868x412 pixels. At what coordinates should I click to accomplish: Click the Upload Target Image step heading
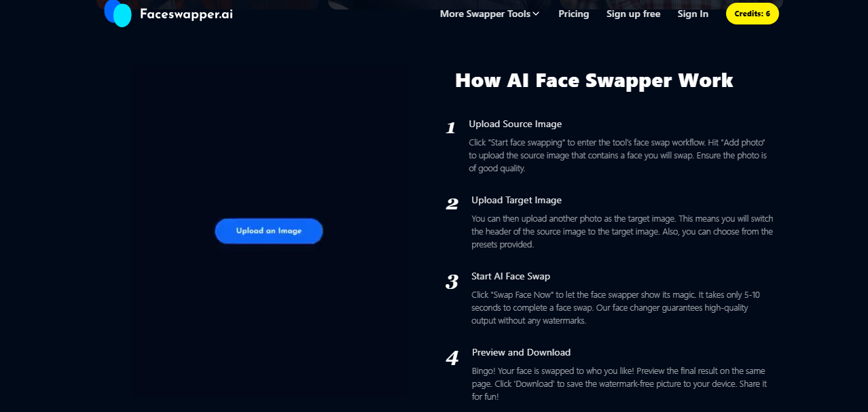click(x=516, y=200)
